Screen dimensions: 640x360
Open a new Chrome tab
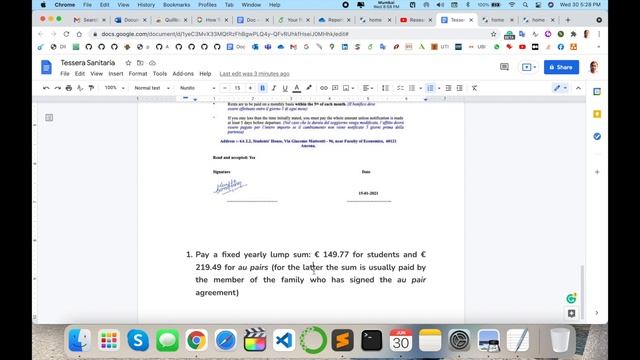click(x=568, y=20)
